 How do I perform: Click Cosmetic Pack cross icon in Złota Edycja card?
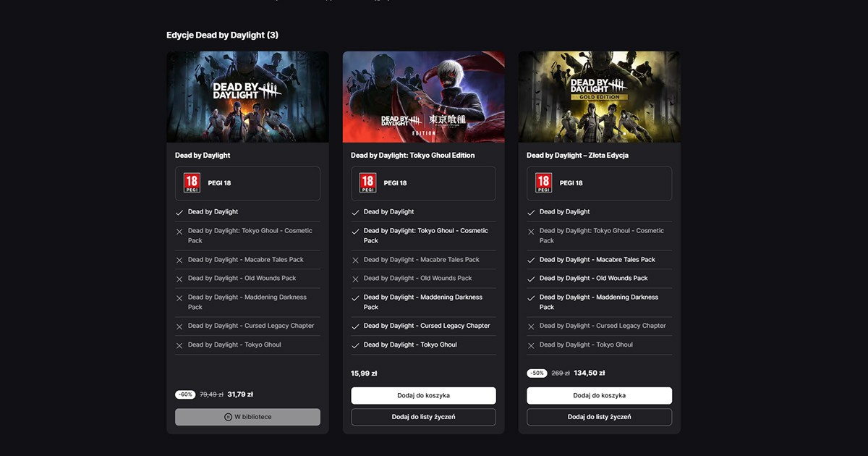pos(531,232)
